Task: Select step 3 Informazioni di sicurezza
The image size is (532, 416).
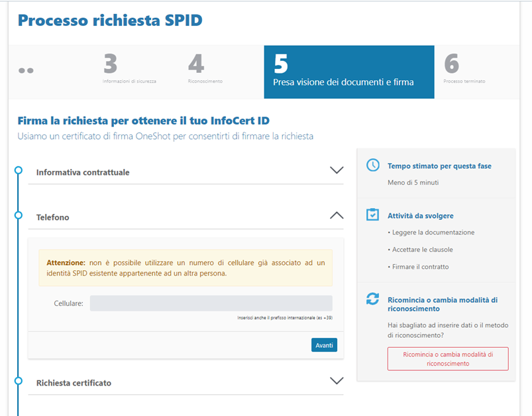Action: 129,69
